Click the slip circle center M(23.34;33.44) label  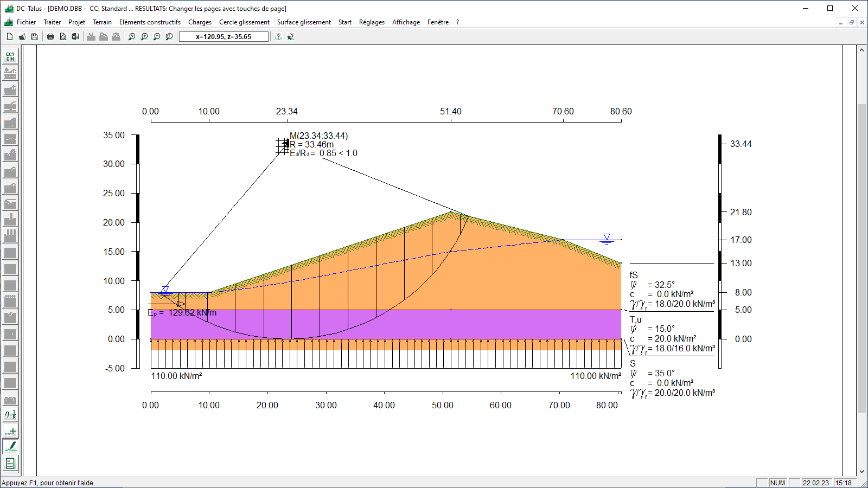319,136
